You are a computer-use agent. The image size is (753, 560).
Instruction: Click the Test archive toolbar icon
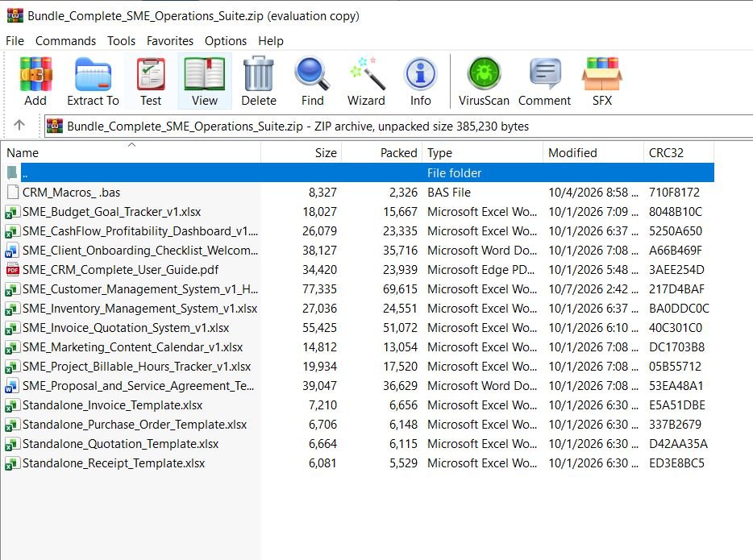pyautogui.click(x=151, y=74)
